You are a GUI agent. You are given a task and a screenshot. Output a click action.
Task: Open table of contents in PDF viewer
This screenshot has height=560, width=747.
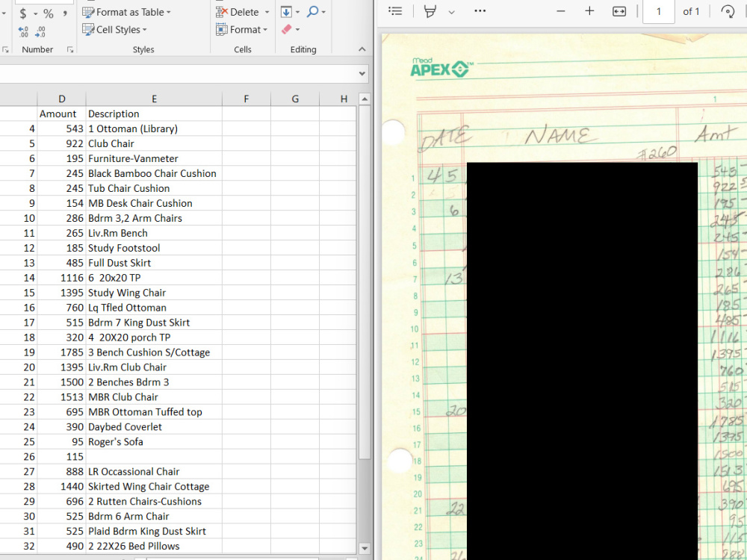coord(395,11)
